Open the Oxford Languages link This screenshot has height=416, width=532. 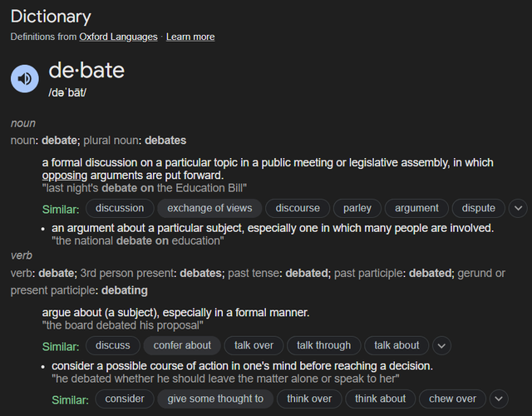tap(118, 37)
